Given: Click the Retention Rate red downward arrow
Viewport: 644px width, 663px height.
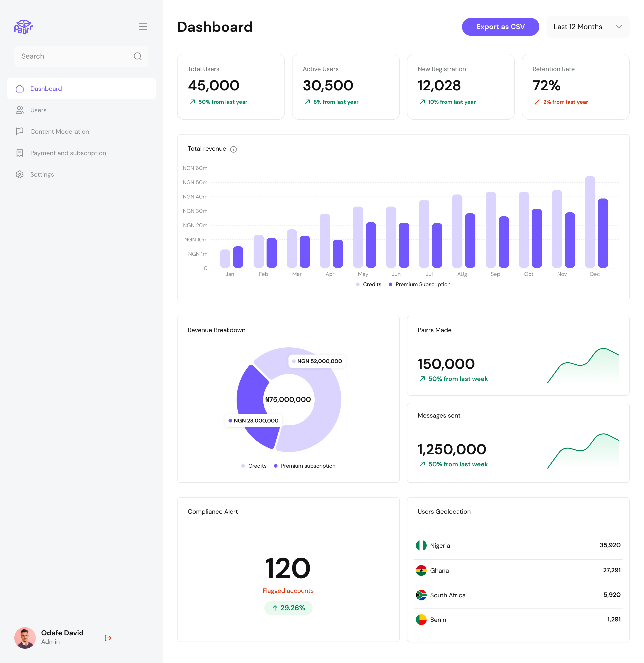Looking at the screenshot, I should (x=537, y=102).
